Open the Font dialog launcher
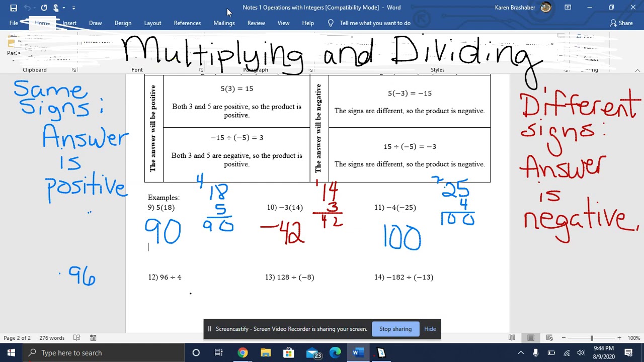This screenshot has width=644, height=362. [201, 70]
